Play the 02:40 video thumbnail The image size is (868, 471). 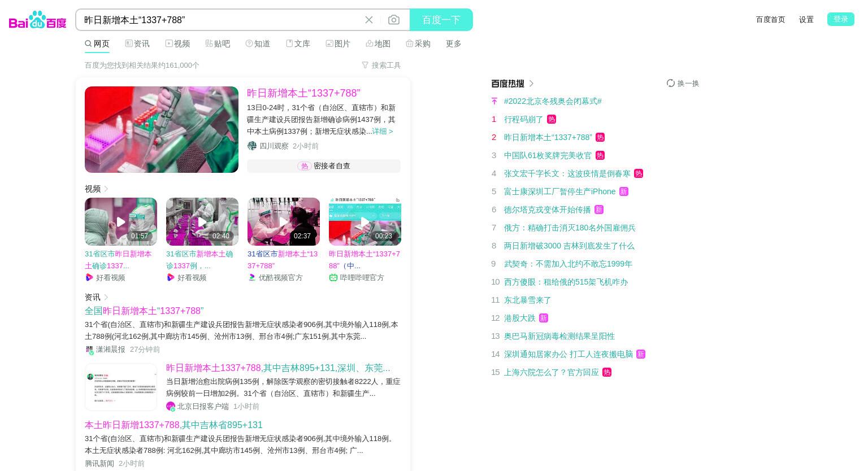(202, 221)
